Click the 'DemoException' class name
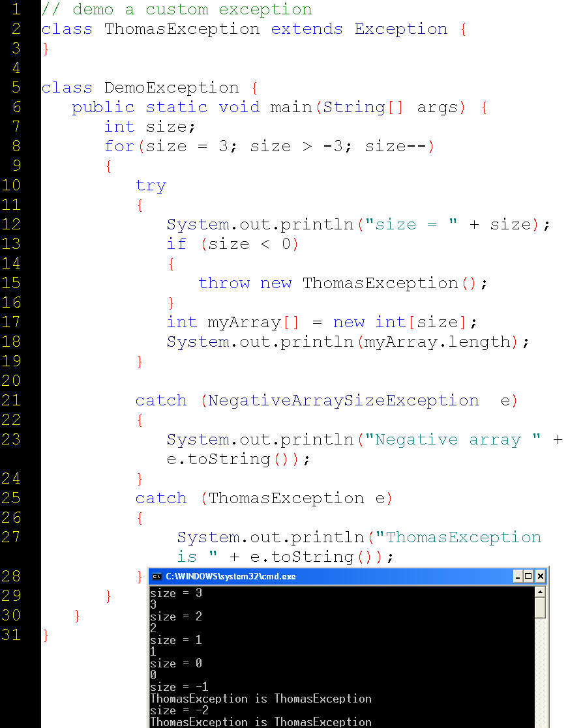Image resolution: width=568 pixels, height=728 pixels. pos(172,88)
